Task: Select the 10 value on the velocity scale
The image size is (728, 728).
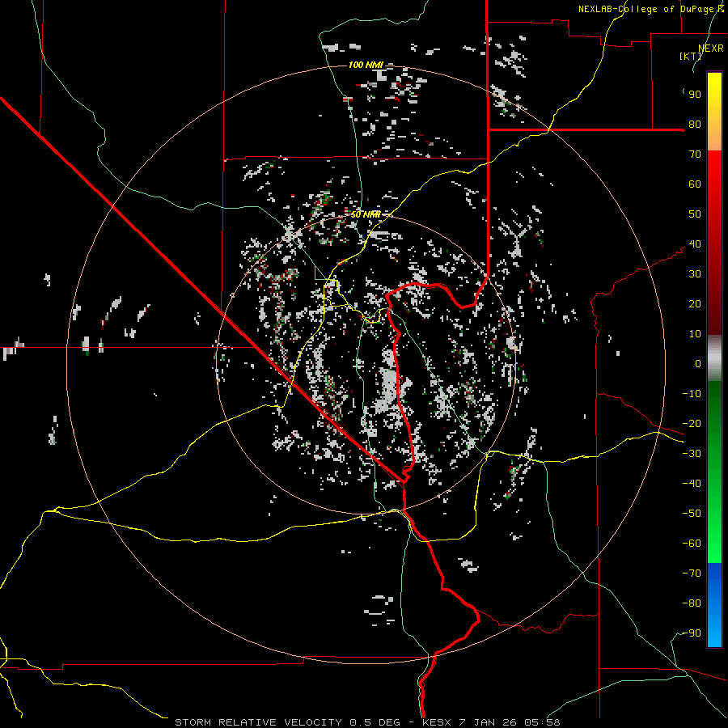Action: coord(695,334)
